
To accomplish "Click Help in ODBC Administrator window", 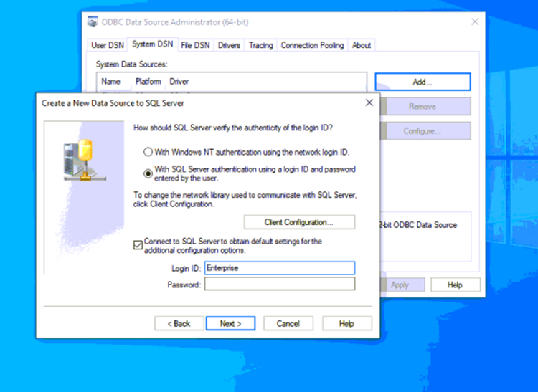I will (x=456, y=285).
